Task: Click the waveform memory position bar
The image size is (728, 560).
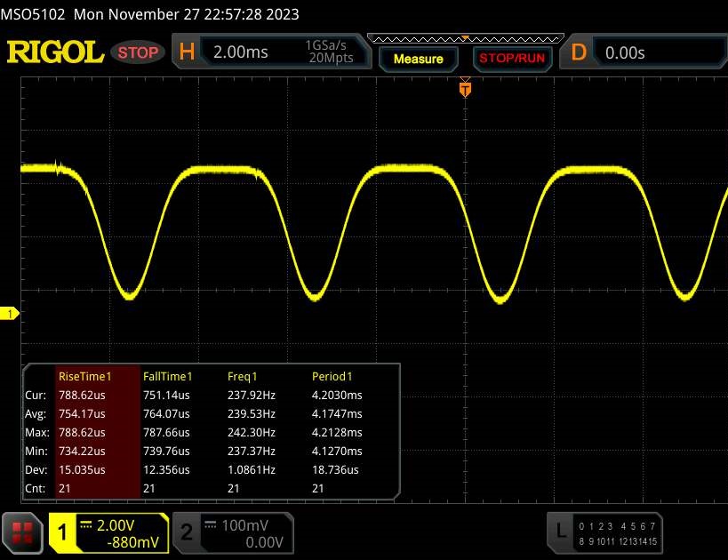Action: click(466, 38)
